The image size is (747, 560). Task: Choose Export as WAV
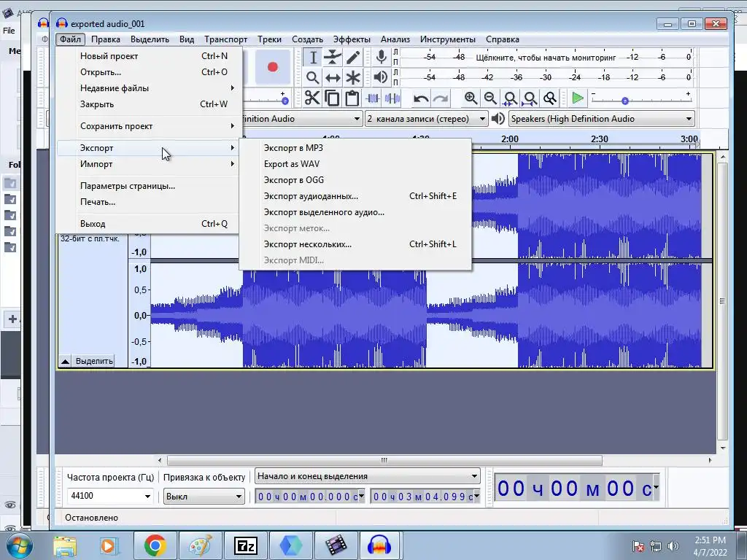(x=355, y=164)
